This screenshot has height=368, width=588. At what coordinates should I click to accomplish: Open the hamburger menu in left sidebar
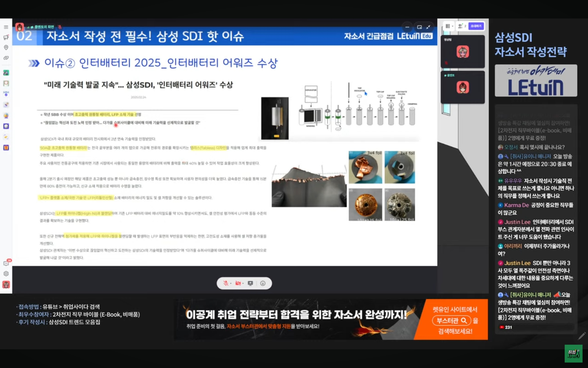[x=6, y=27]
